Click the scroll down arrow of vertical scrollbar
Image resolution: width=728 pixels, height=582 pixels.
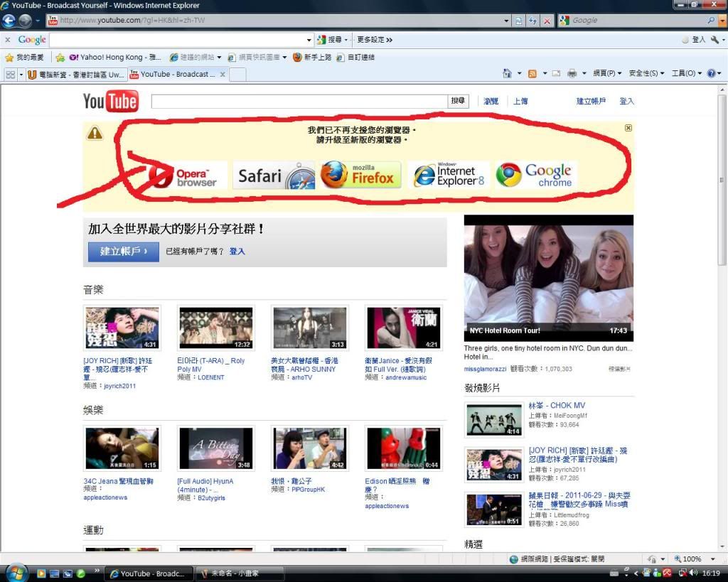tap(722, 547)
